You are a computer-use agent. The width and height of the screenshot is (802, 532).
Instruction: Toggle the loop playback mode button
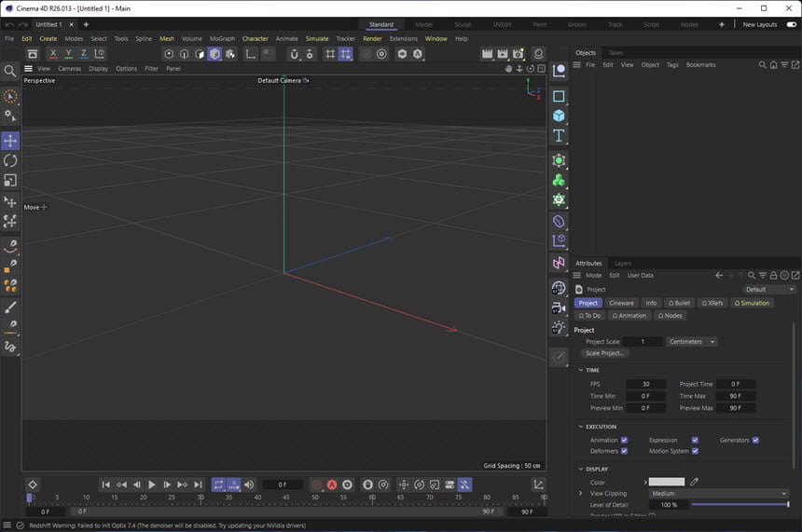pyautogui.click(x=218, y=484)
